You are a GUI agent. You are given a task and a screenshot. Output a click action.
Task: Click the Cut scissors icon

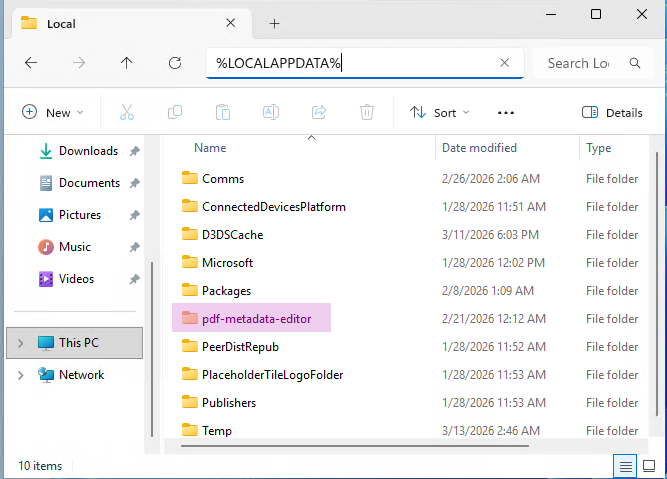[127, 113]
